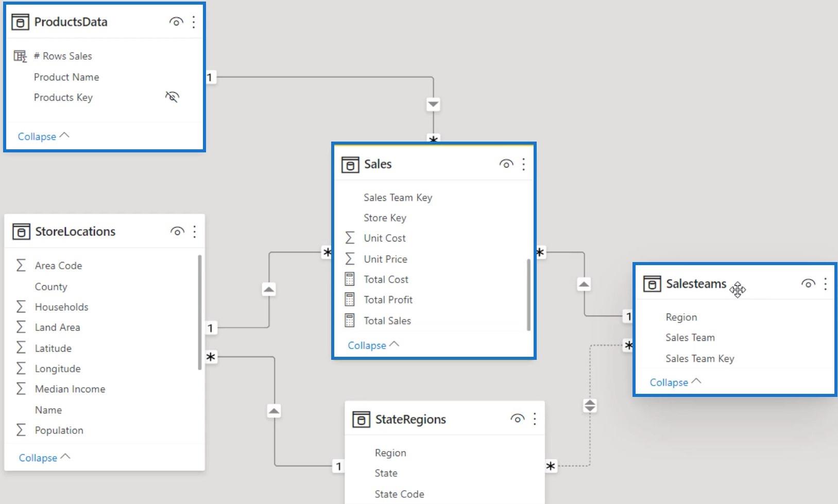Click the StoreLocations table icon
Viewport: 838px width, 504px height.
click(x=21, y=232)
